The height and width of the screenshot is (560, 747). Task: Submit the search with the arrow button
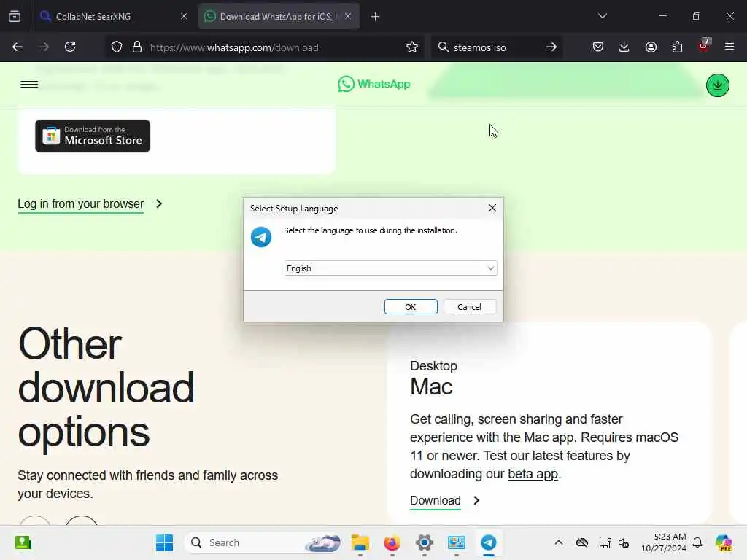click(x=551, y=47)
